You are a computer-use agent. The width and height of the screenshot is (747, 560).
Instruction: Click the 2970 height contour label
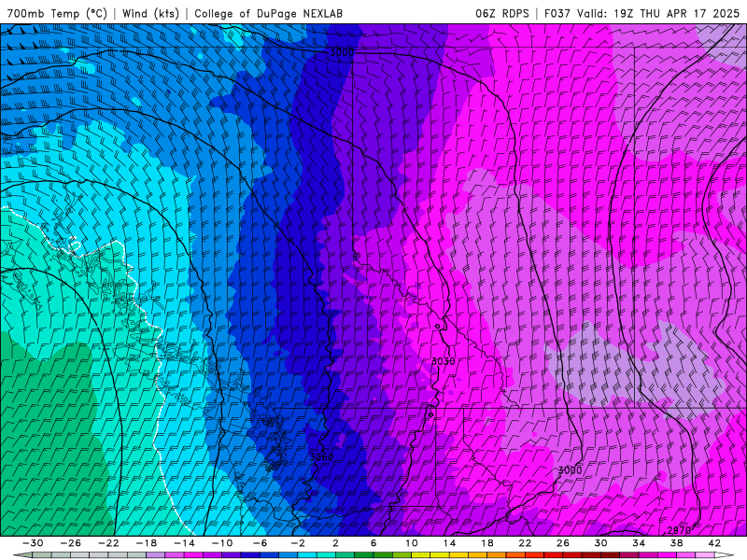pos(679,530)
